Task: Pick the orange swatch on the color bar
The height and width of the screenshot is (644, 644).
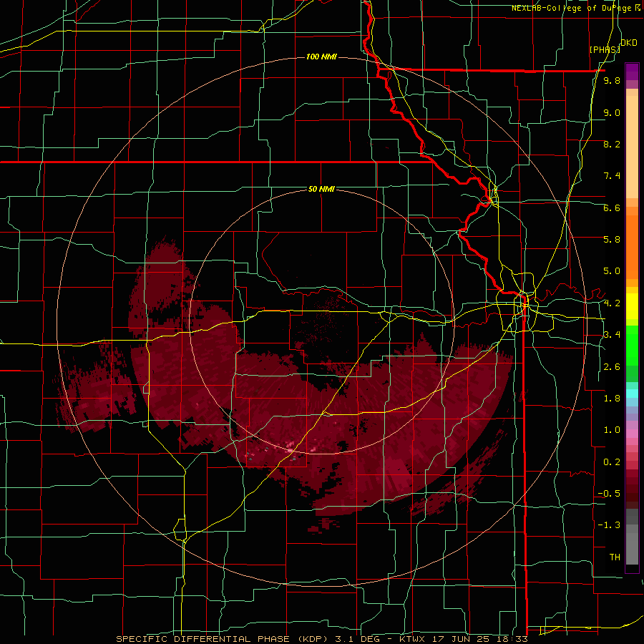Action: [x=632, y=246]
